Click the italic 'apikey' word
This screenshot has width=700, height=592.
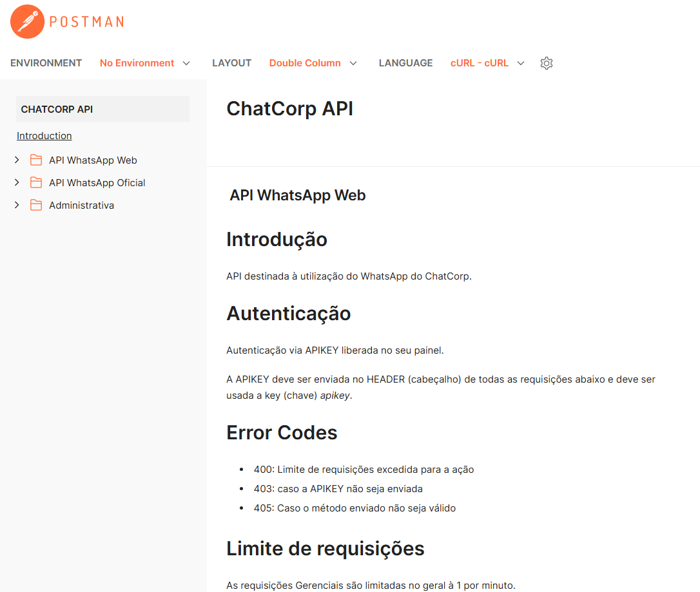[335, 396]
